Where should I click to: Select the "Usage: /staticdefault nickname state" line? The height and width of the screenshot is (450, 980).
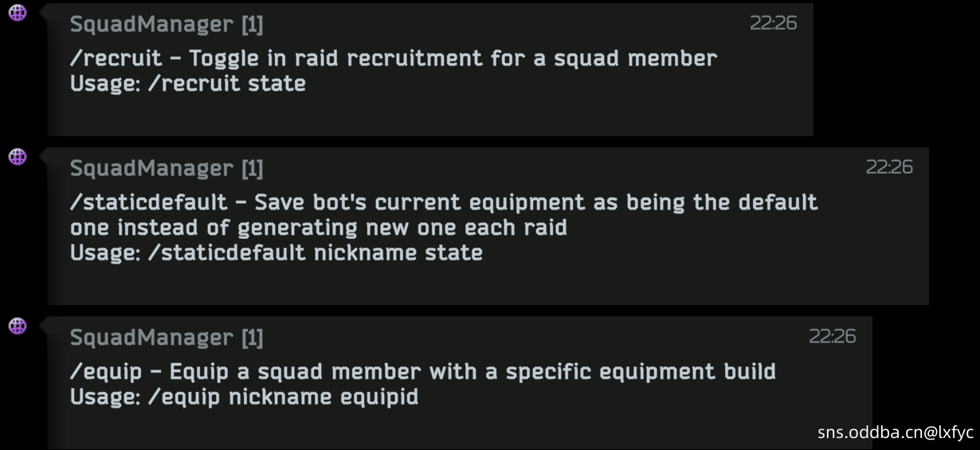tap(276, 253)
